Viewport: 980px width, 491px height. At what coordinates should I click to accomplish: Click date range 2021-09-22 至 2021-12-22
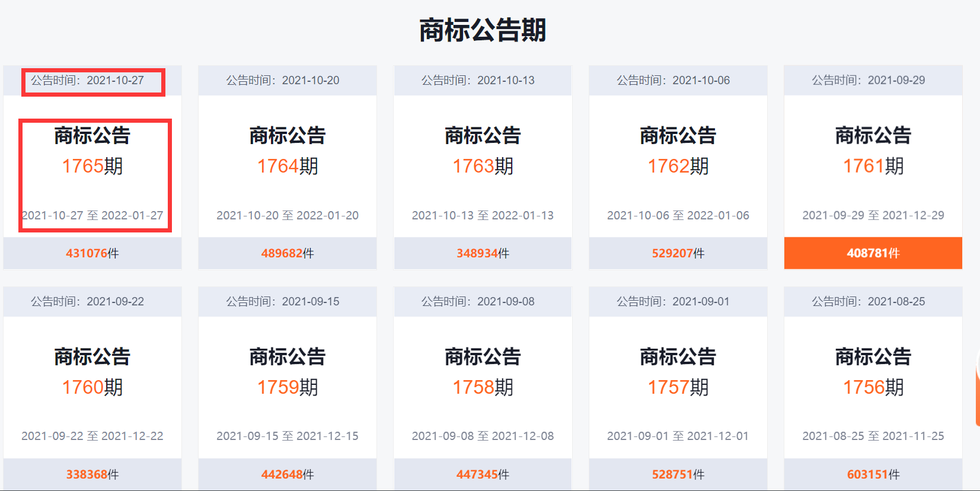[92, 436]
